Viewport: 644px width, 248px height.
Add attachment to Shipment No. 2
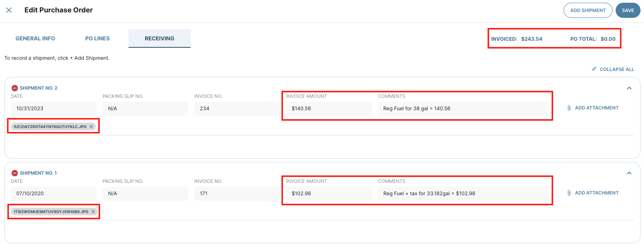point(597,108)
